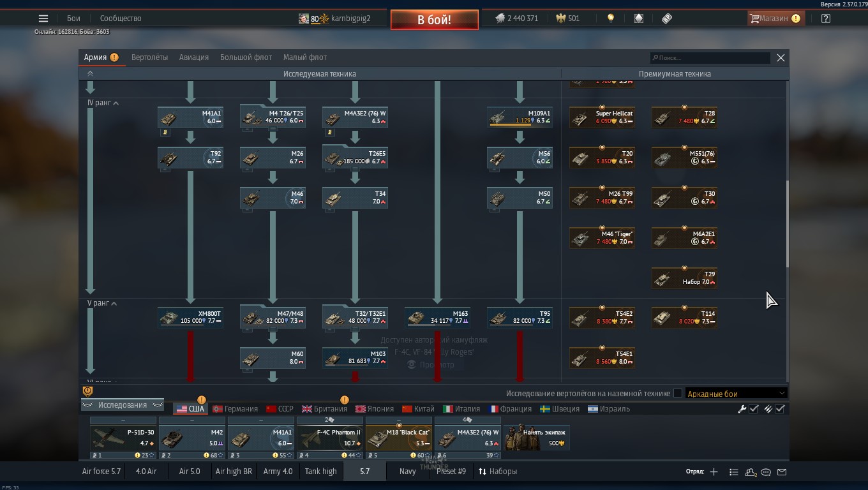Open the Battle Pass ticket icon
This screenshot has height=490, width=868.
(x=667, y=19)
